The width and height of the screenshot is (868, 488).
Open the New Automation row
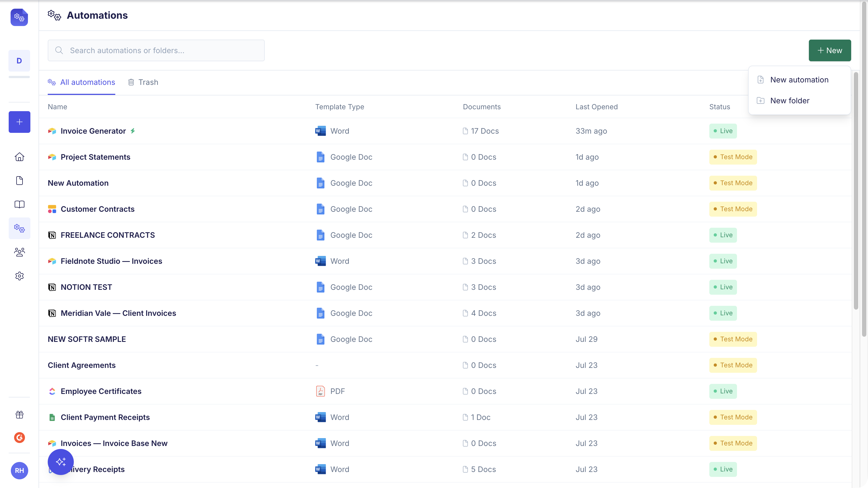(x=78, y=183)
